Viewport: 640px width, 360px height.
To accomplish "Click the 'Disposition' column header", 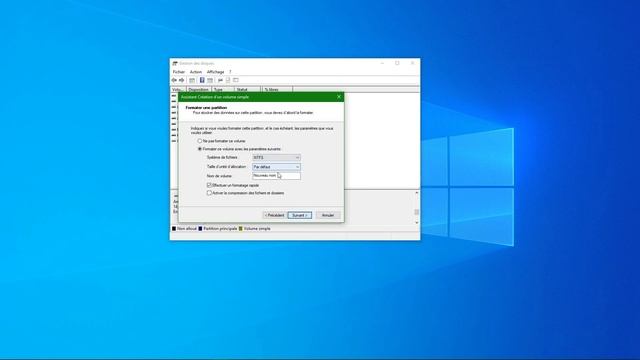I will tap(199, 89).
